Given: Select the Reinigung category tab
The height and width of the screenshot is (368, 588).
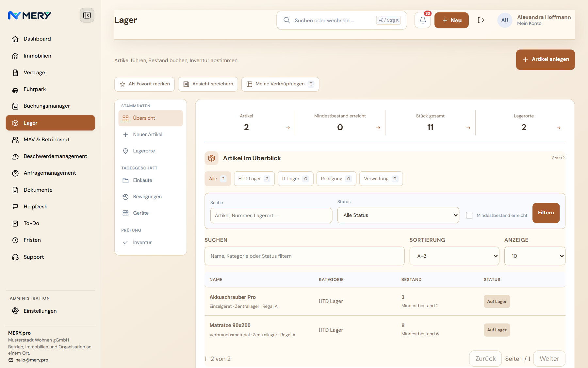Looking at the screenshot, I should [x=336, y=179].
